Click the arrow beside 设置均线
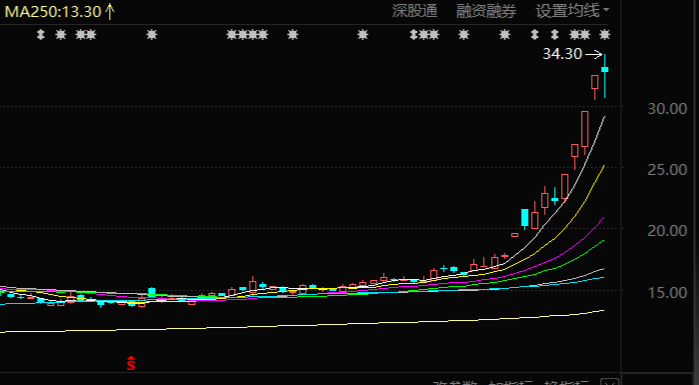Viewport: 699px width, 385px height. [606, 9]
